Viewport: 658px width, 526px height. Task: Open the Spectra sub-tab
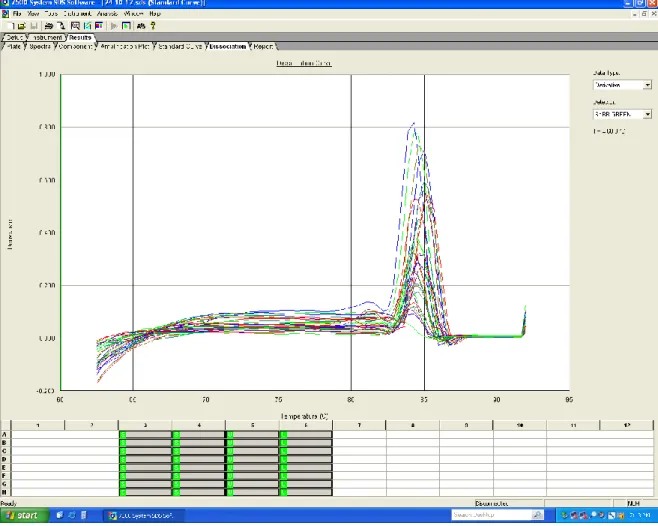[x=40, y=47]
